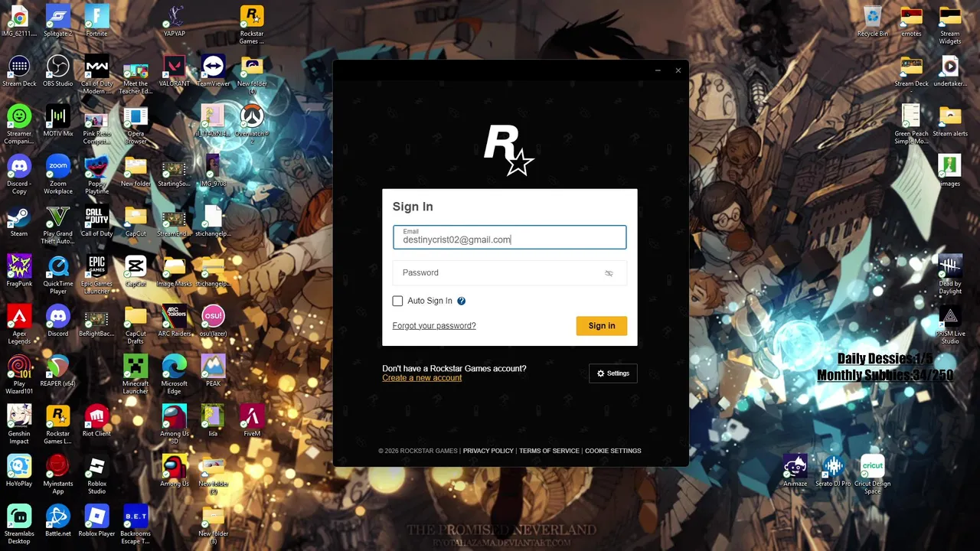Viewport: 980px width, 551px height.
Task: Select the PRISM Live Studio icon
Action: tap(950, 324)
